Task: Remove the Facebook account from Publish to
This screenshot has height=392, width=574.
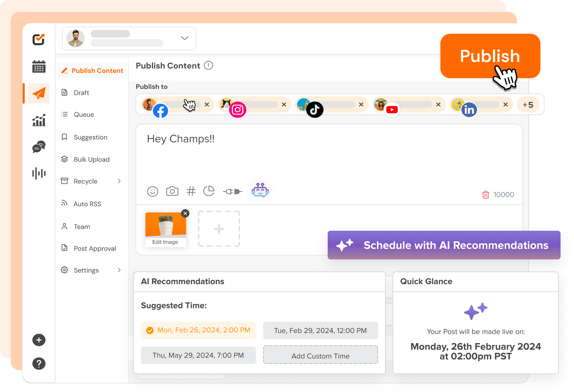Action: 207,105
